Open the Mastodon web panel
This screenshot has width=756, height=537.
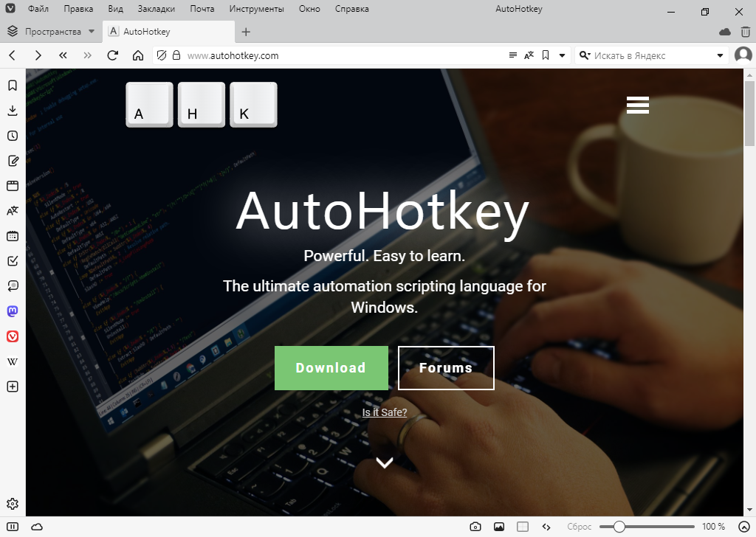point(13,311)
